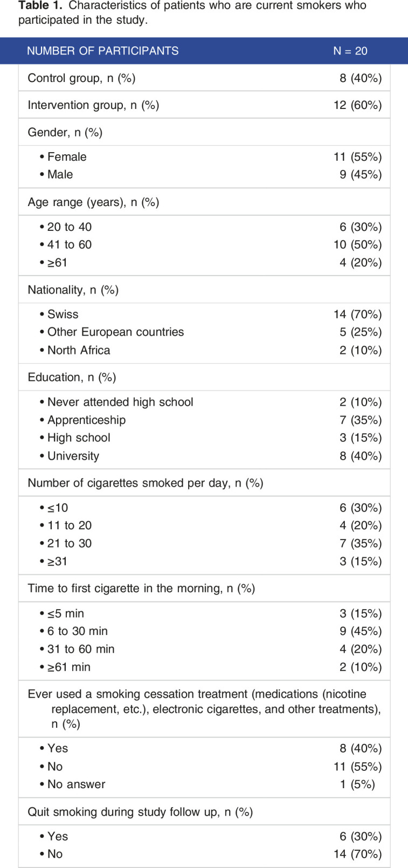Click the 'No answer' cessation treatment entry

[76, 784]
